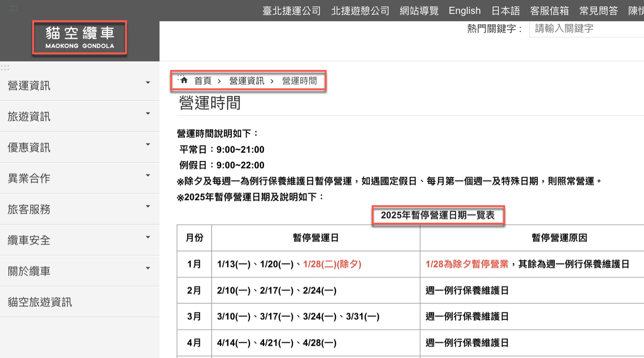Screen dimensions: 644x358
Task: Open the 客服信箱 link
Action: (550, 11)
